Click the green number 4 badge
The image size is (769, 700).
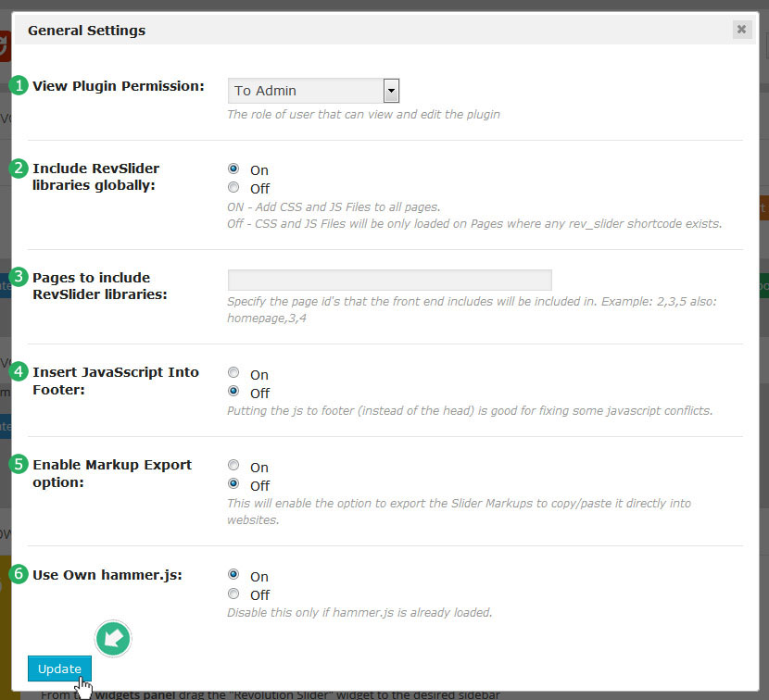tap(19, 371)
